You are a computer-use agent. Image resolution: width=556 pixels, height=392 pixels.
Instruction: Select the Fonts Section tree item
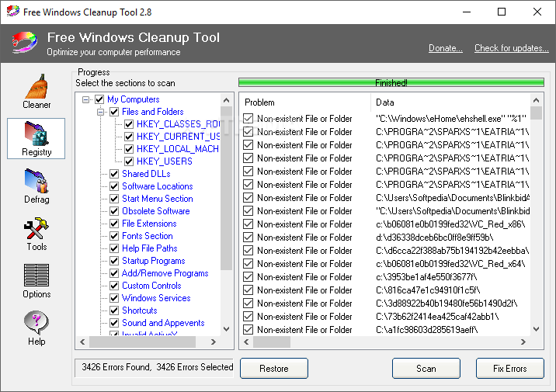148,236
